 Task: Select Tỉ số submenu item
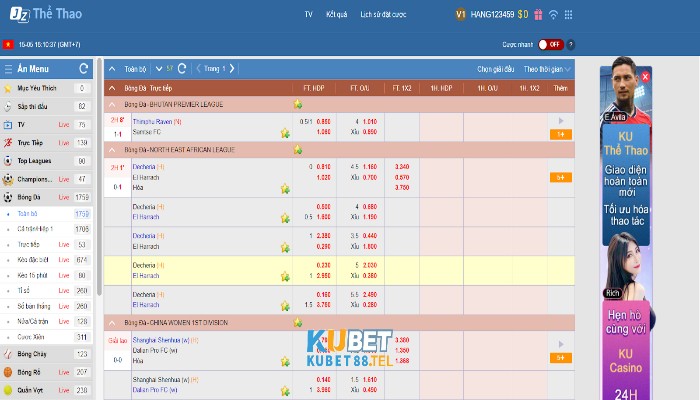46,291
